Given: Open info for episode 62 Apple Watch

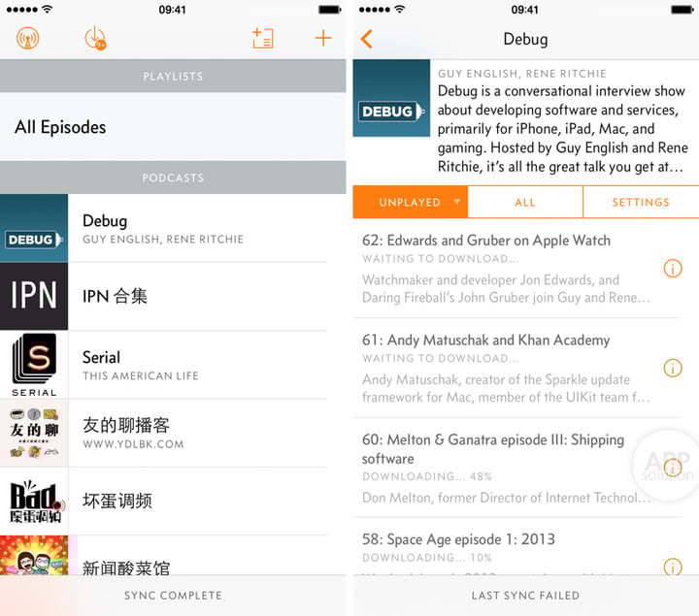Looking at the screenshot, I should 672,269.
